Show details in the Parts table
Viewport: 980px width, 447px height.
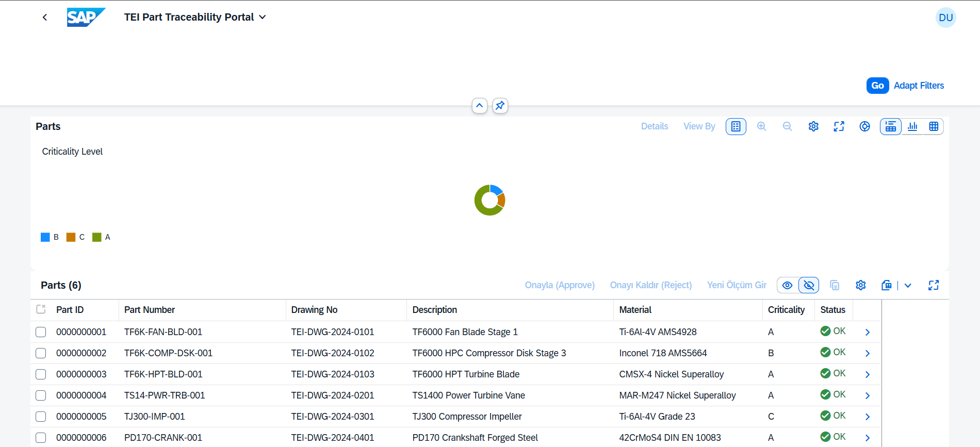tap(787, 285)
